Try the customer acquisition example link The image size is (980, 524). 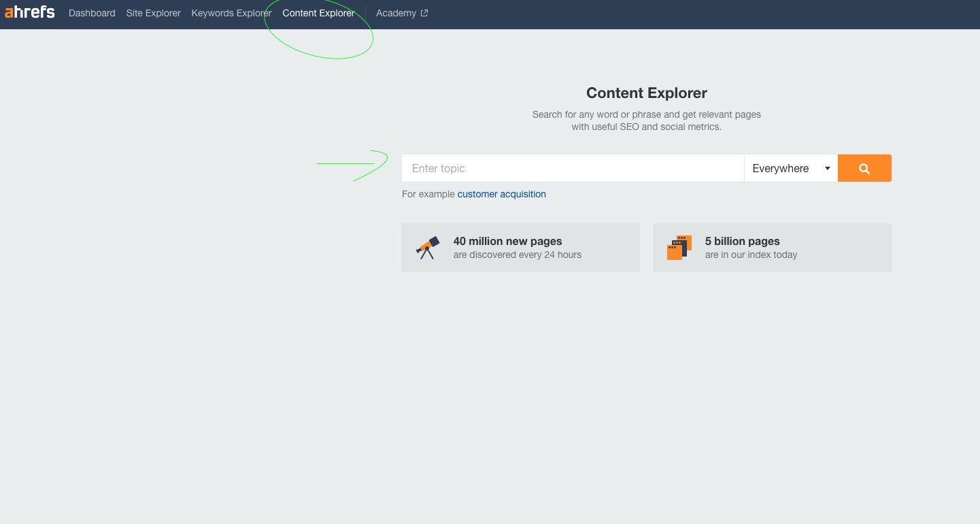501,194
